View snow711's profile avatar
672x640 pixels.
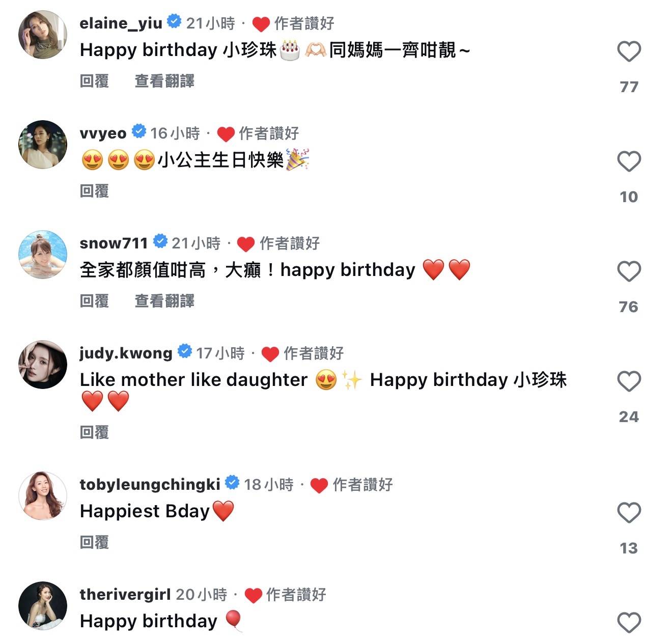pyautogui.click(x=43, y=255)
